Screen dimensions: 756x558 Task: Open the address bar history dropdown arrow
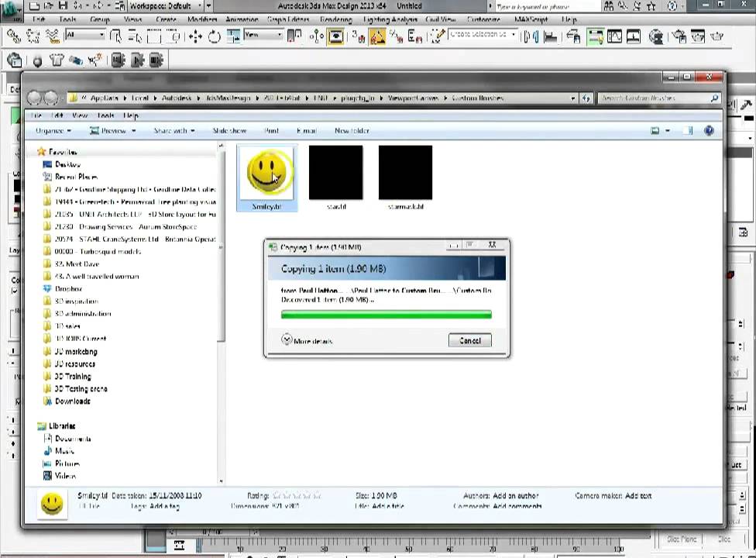(x=572, y=98)
